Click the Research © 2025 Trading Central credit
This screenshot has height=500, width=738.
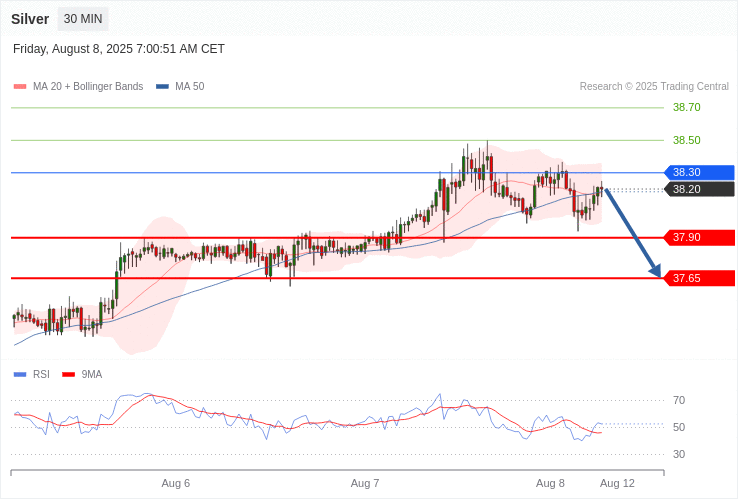(x=654, y=87)
